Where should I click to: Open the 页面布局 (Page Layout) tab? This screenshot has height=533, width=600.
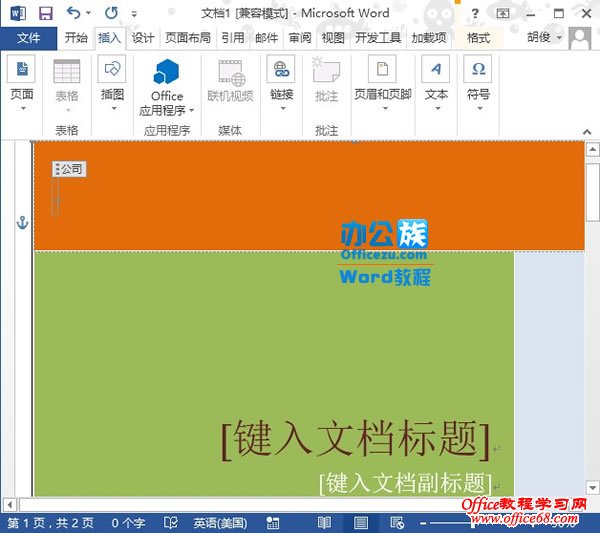click(188, 38)
